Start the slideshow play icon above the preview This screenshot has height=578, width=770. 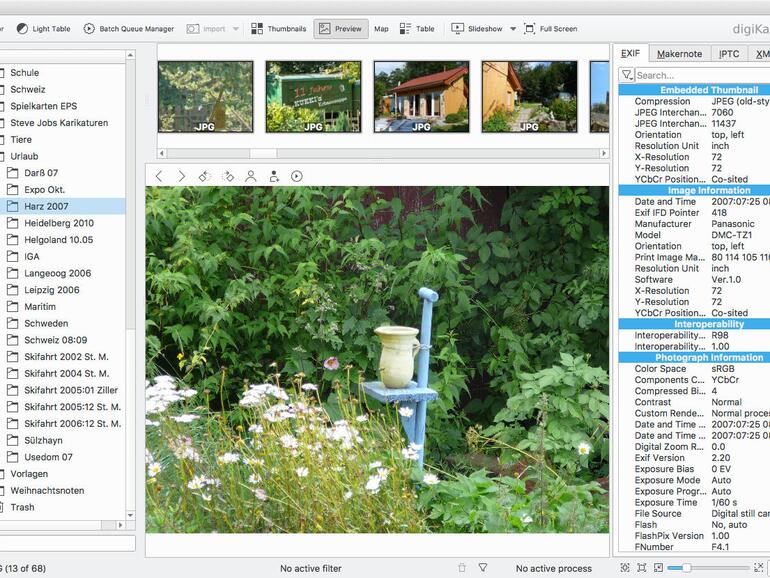pos(297,176)
